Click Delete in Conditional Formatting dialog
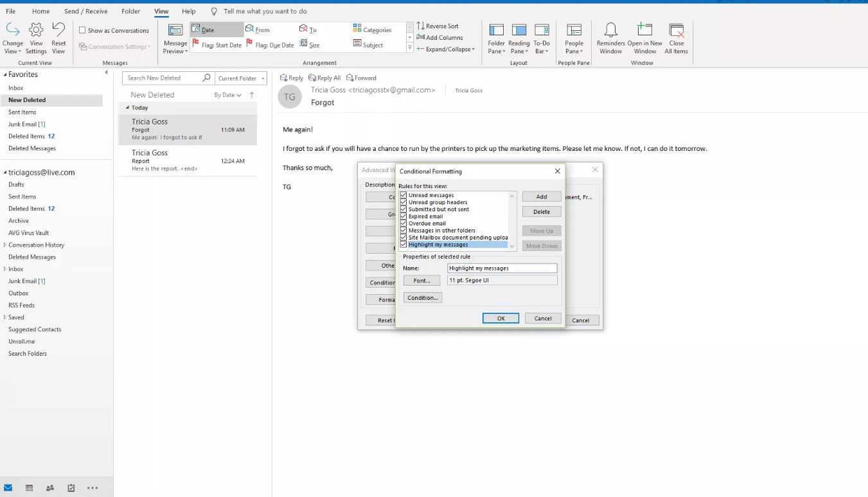Screen dimensions: 868x497 [542, 211]
